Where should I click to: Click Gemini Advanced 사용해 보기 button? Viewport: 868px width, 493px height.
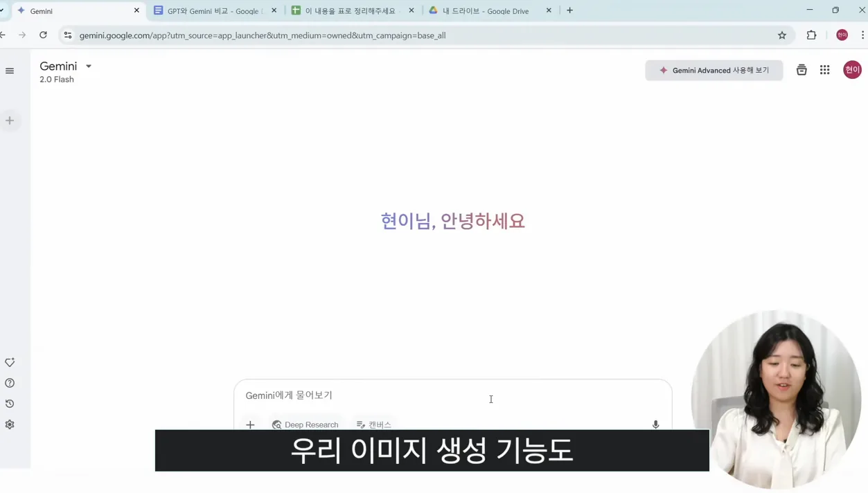pos(714,70)
